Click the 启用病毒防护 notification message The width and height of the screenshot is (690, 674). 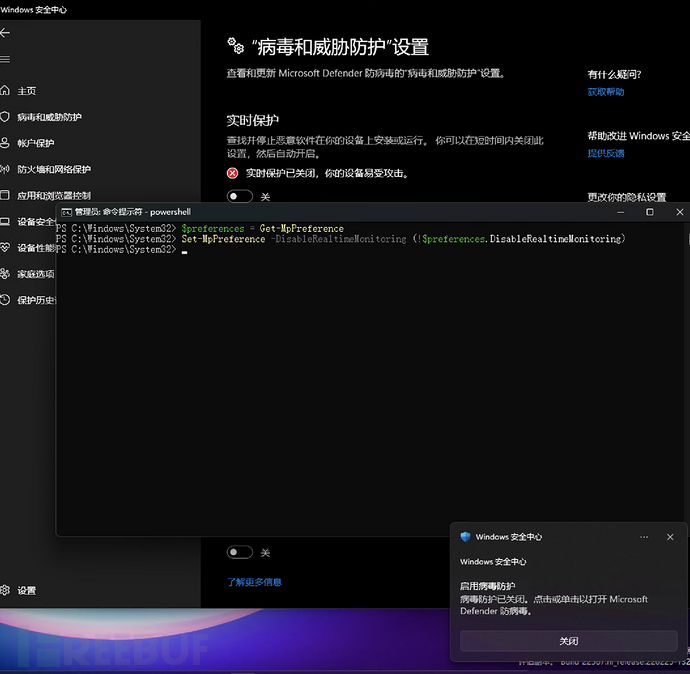487,586
